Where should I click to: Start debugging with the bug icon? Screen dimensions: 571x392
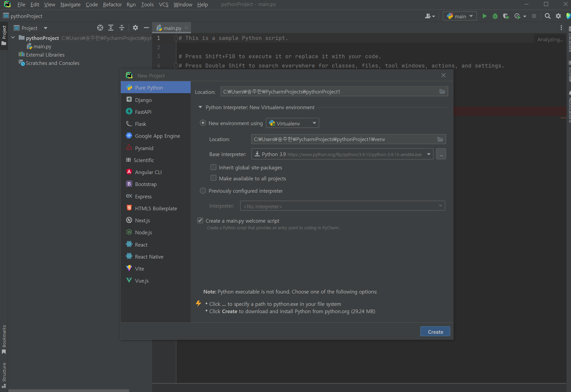tap(495, 16)
